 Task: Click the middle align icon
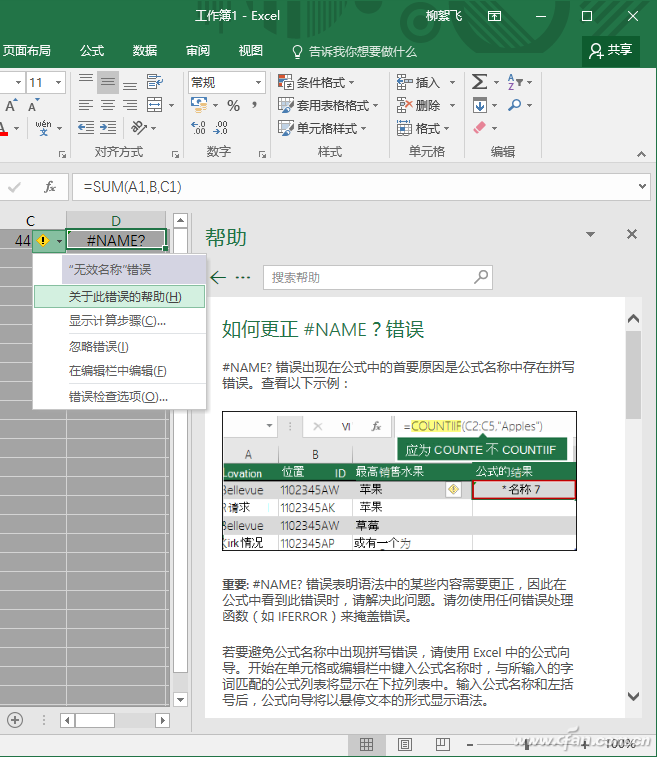click(x=108, y=82)
